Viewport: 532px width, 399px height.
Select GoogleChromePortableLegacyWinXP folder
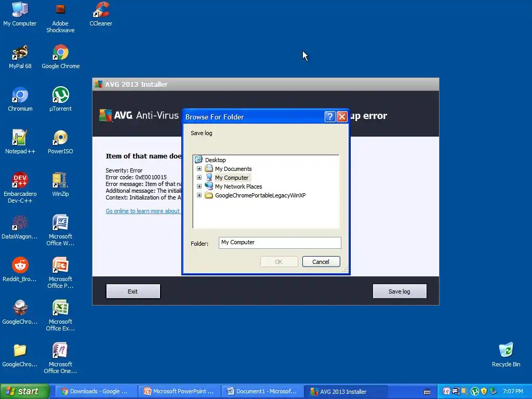coord(260,195)
